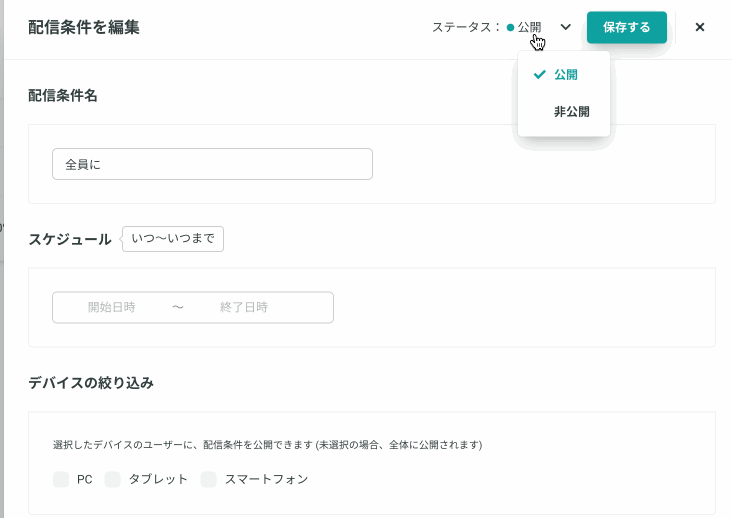Screen dimensions: 732x518
Task: Check the タブレット device checkbox
Action: (113, 479)
